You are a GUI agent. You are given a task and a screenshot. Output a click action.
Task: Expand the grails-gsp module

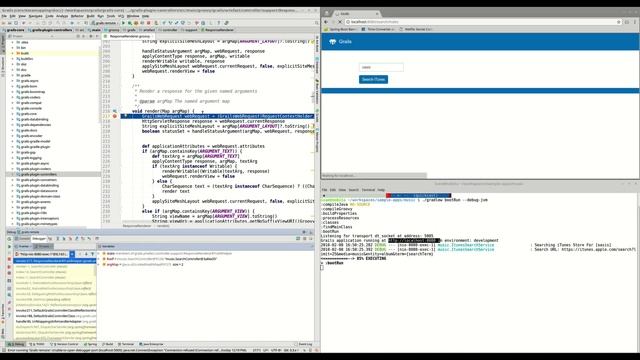point(12,152)
